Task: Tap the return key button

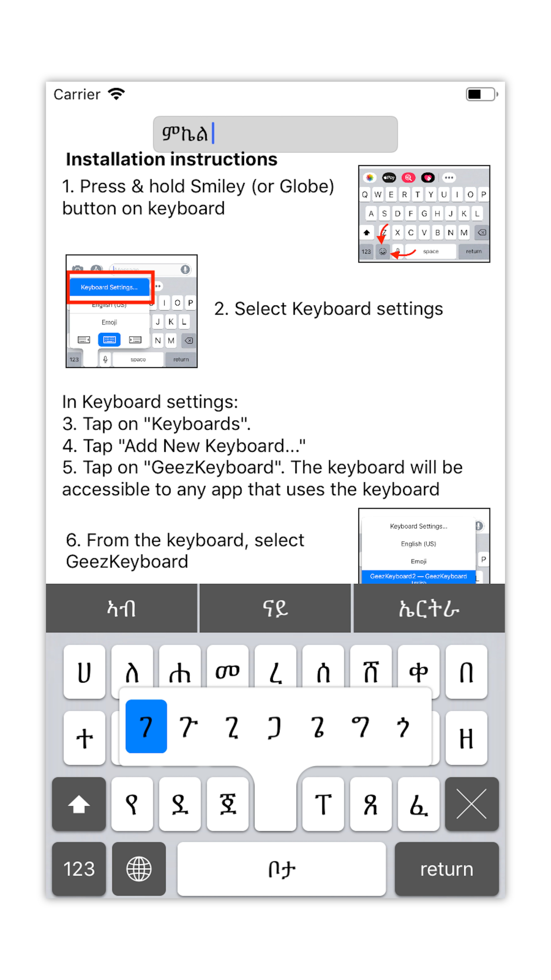Action: (x=446, y=868)
